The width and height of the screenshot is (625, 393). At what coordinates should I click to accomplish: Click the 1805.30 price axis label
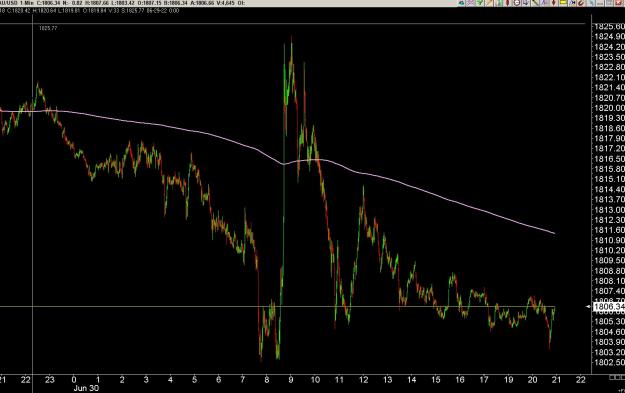click(609, 321)
